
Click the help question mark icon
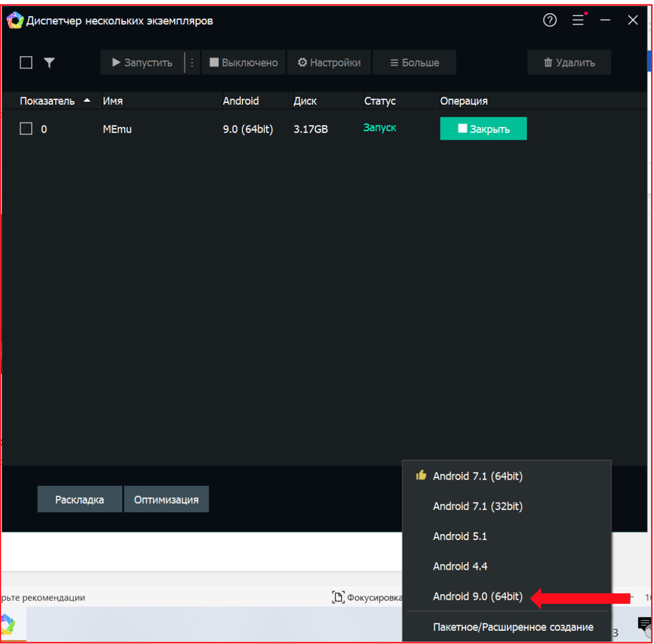point(550,21)
